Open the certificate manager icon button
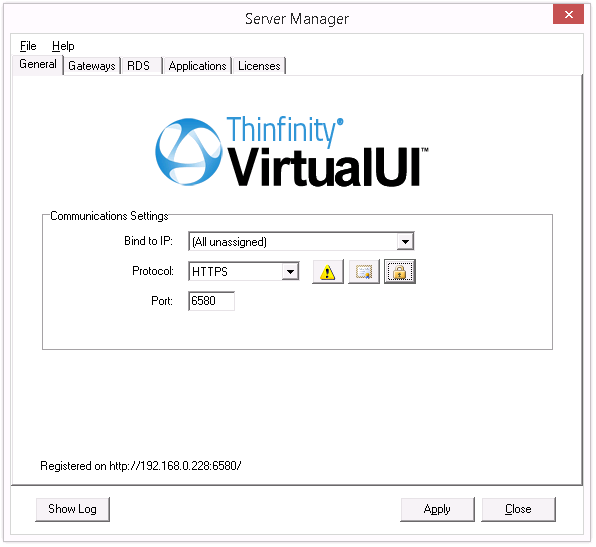The height and width of the screenshot is (547, 596). tap(365, 272)
